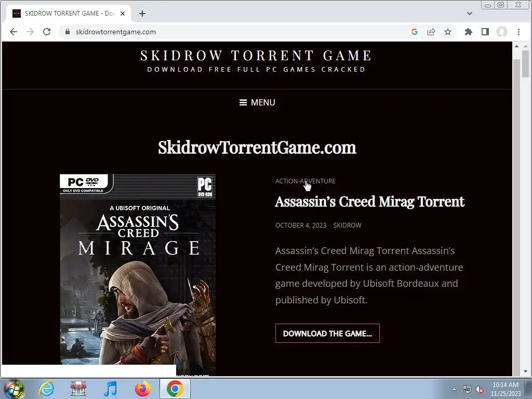Select Chrome in the taskbar
The width and height of the screenshot is (532, 399).
(x=175, y=389)
